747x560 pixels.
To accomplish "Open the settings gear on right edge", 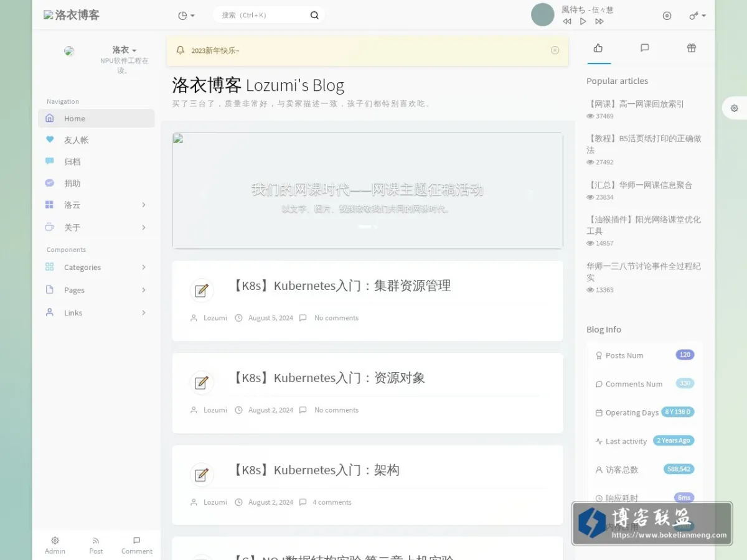I will point(735,108).
